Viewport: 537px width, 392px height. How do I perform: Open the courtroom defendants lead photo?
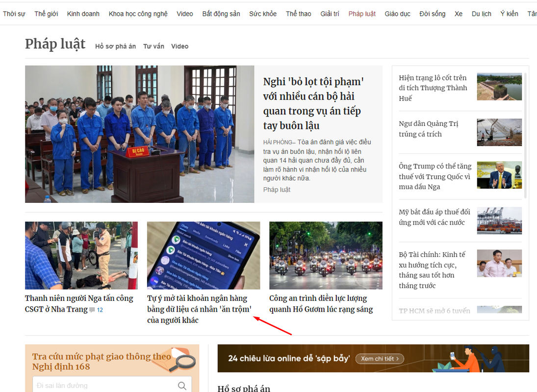tap(140, 134)
